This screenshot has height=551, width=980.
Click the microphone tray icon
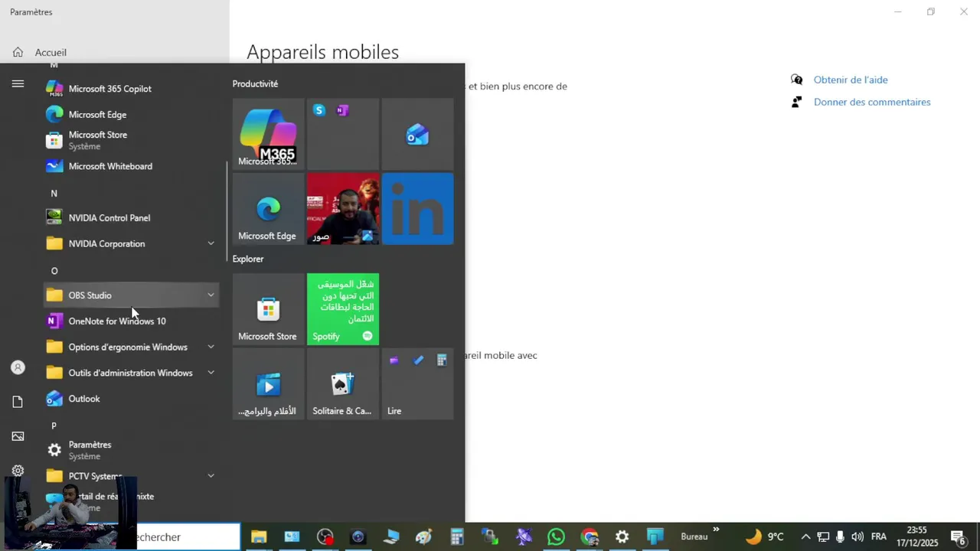pos(840,537)
